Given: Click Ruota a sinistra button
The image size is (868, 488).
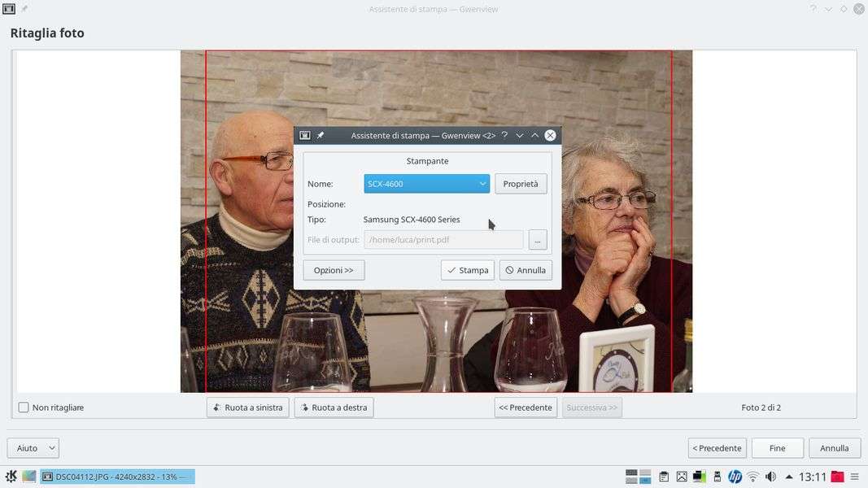Looking at the screenshot, I should pos(248,407).
